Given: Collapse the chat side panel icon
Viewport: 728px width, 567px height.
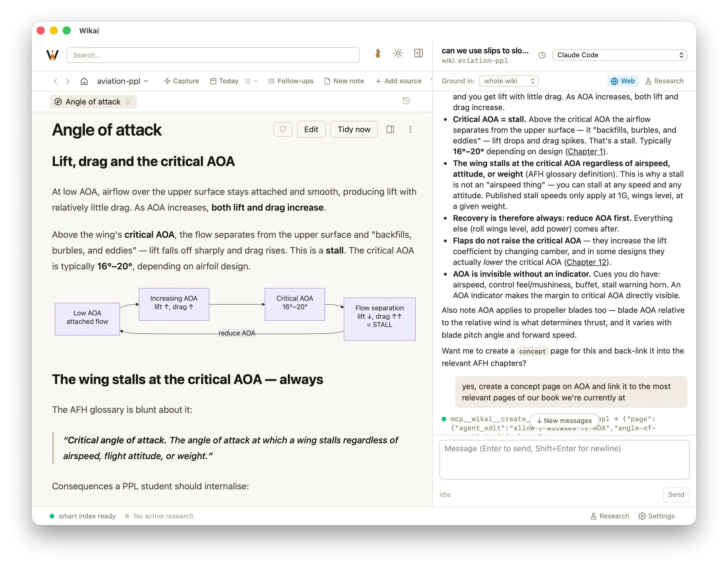Looking at the screenshot, I should point(418,53).
